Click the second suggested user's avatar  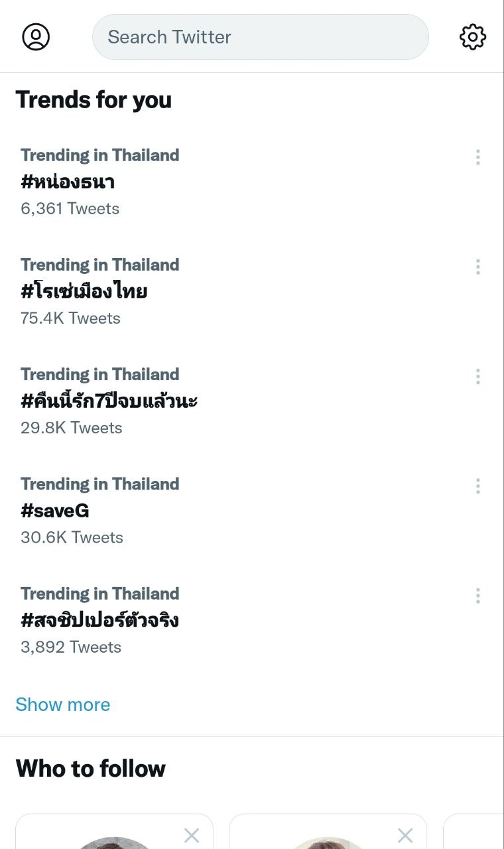click(x=328, y=843)
